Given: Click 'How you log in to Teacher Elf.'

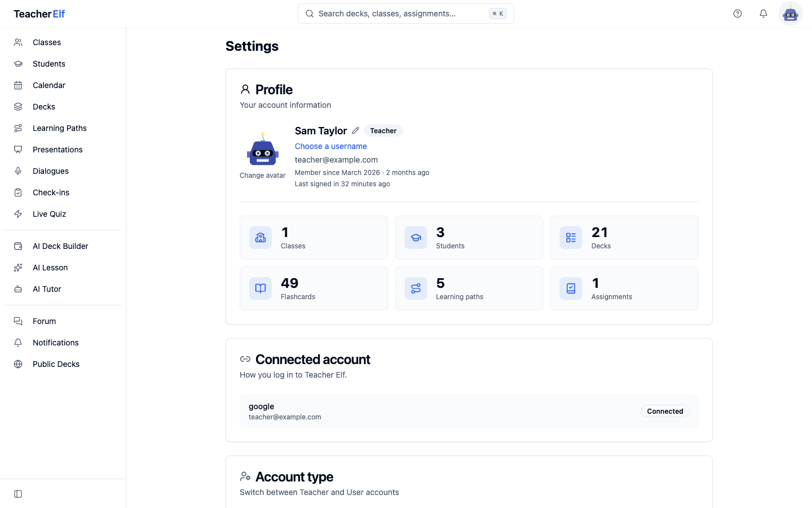Looking at the screenshot, I should (293, 375).
